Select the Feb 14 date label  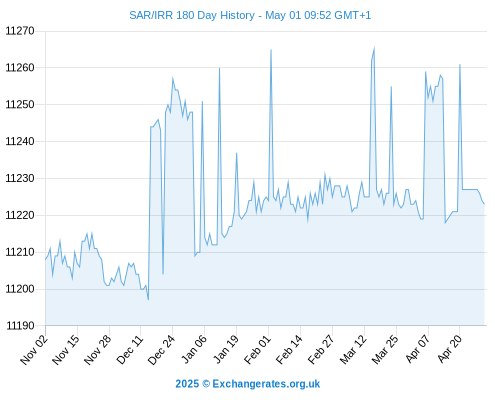(289, 349)
